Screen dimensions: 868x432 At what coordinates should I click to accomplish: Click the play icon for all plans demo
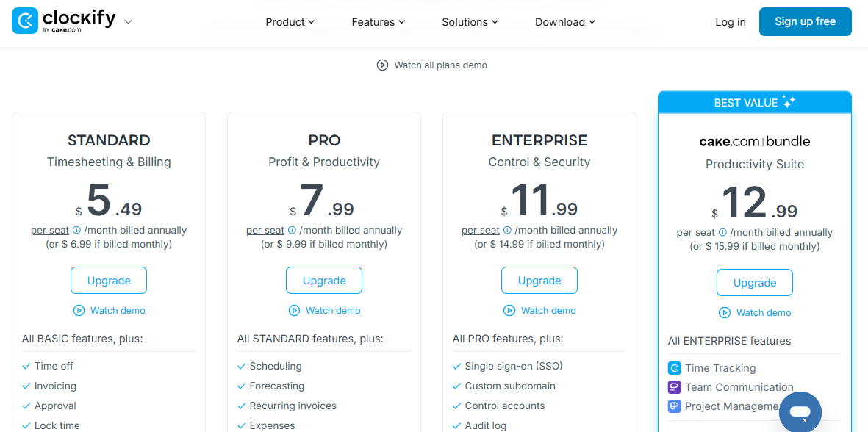click(382, 65)
